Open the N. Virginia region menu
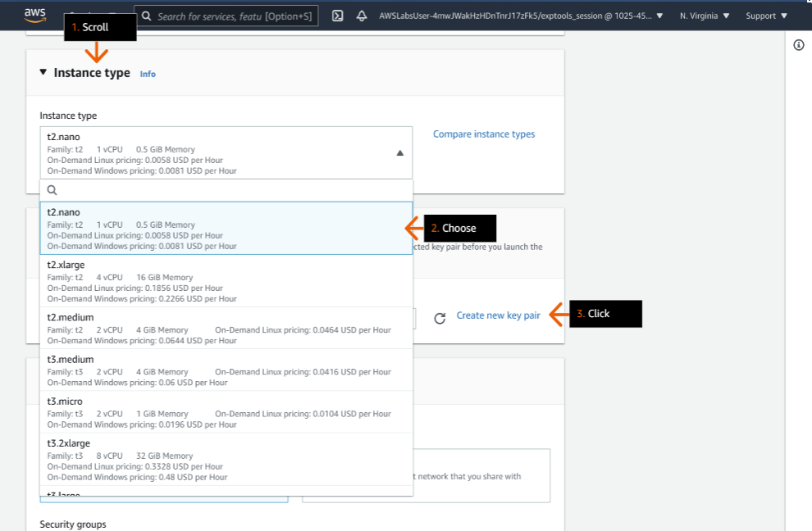The width and height of the screenshot is (812, 531). coord(708,16)
